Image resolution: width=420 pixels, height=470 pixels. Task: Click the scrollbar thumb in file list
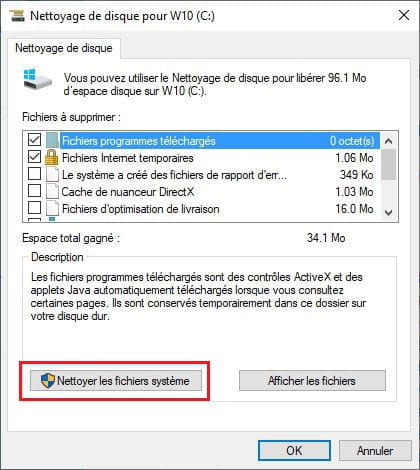pyautogui.click(x=388, y=164)
